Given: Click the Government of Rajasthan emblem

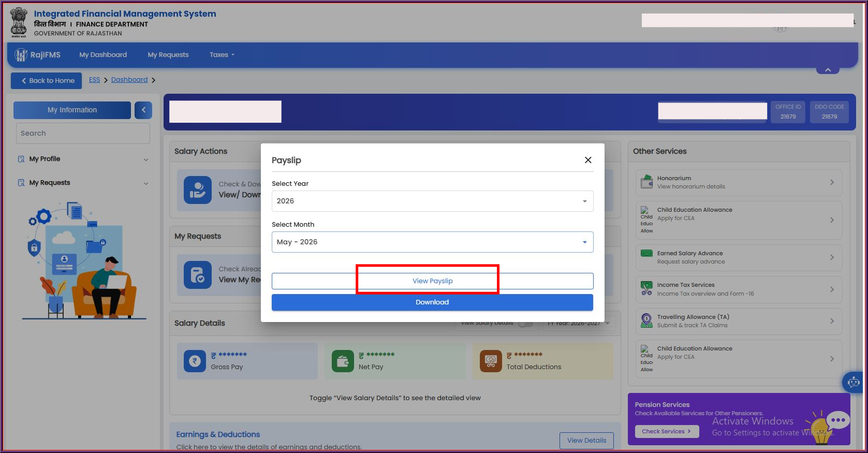Looking at the screenshot, I should tap(19, 23).
